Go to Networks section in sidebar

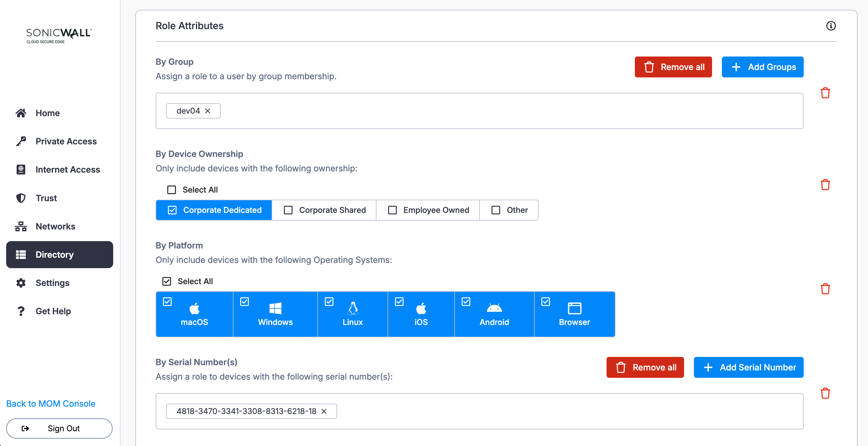pos(55,226)
